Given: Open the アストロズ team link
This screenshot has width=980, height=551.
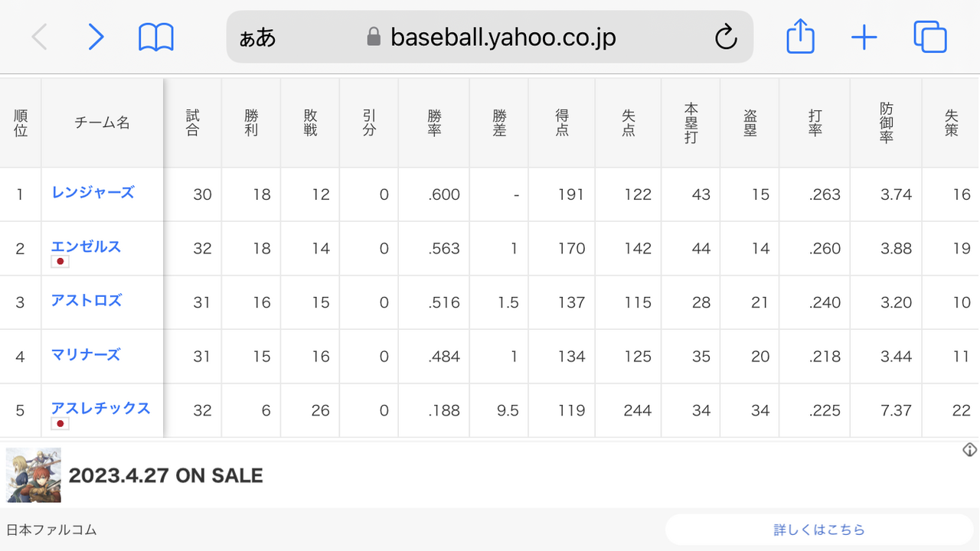Looking at the screenshot, I should (x=87, y=300).
